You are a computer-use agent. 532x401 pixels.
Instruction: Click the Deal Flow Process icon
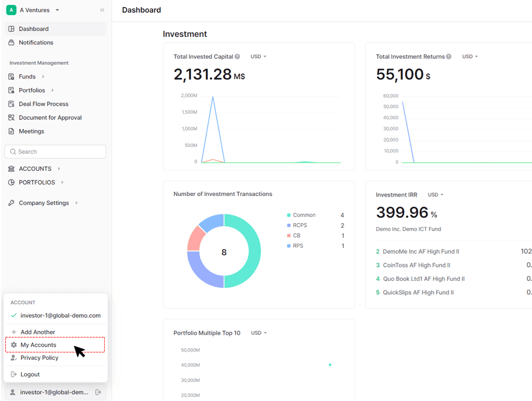(11, 104)
